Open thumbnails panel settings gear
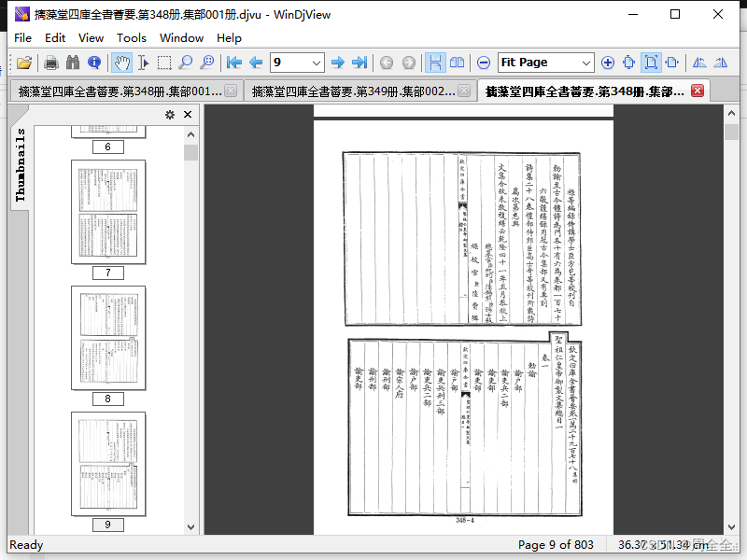This screenshot has width=747, height=560. coord(170,115)
